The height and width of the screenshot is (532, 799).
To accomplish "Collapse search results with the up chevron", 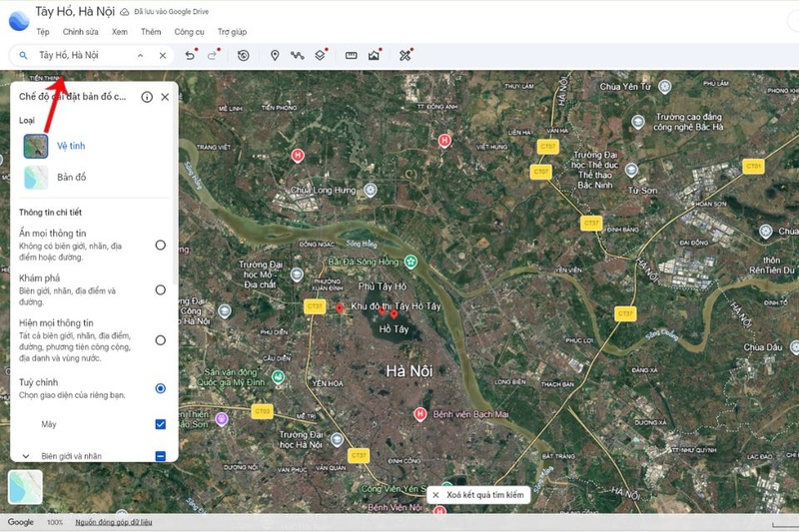I will click(x=140, y=55).
